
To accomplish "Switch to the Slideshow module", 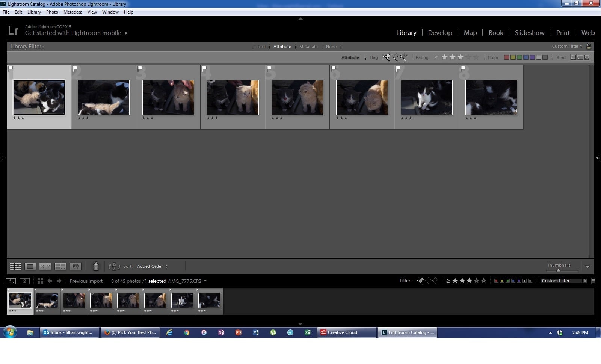I will click(x=529, y=33).
